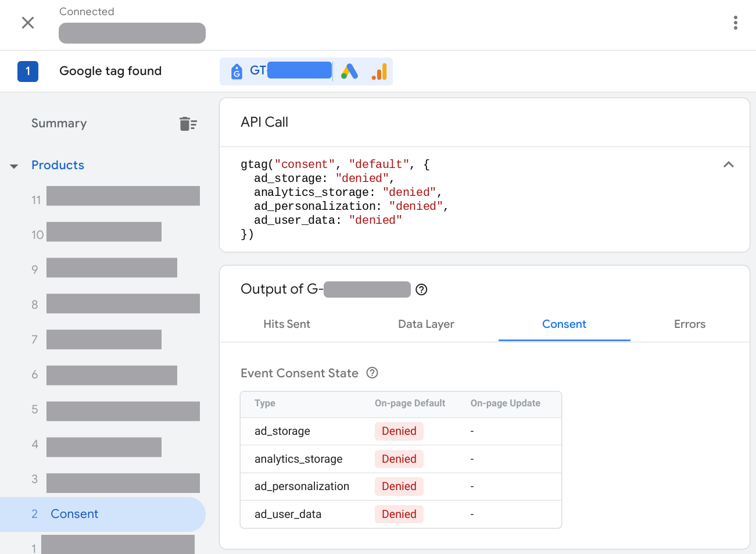
Task: Open the Errors tab
Action: coord(690,324)
